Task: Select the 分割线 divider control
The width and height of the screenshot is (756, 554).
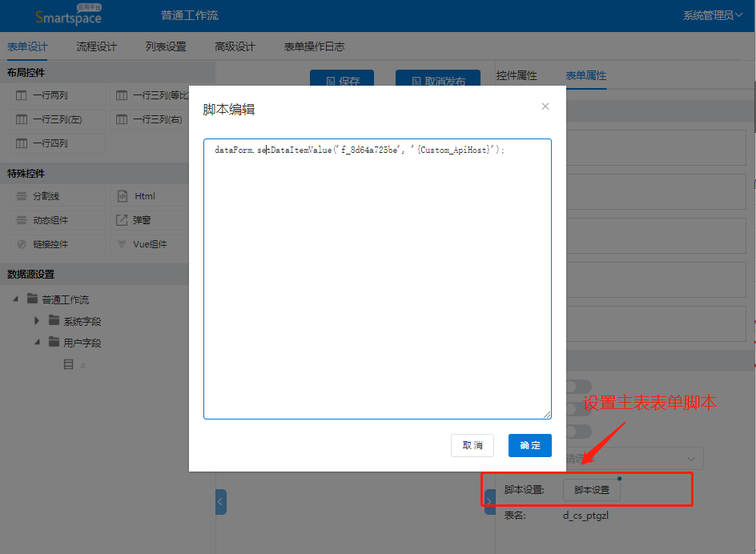Action: click(x=46, y=196)
